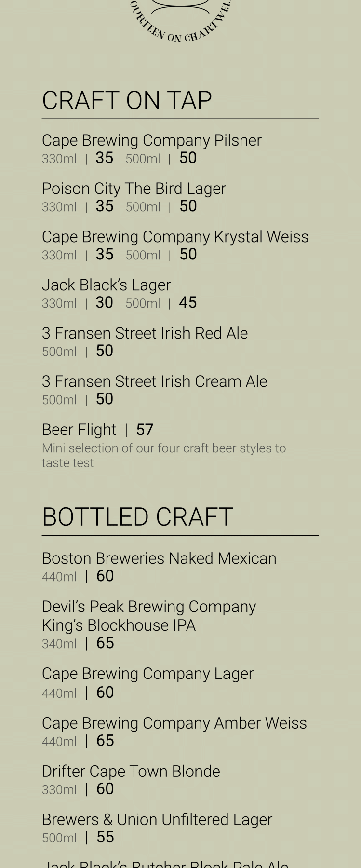
Task: Select the 330ml price 35 for Bird Lager
Action: click(105, 206)
